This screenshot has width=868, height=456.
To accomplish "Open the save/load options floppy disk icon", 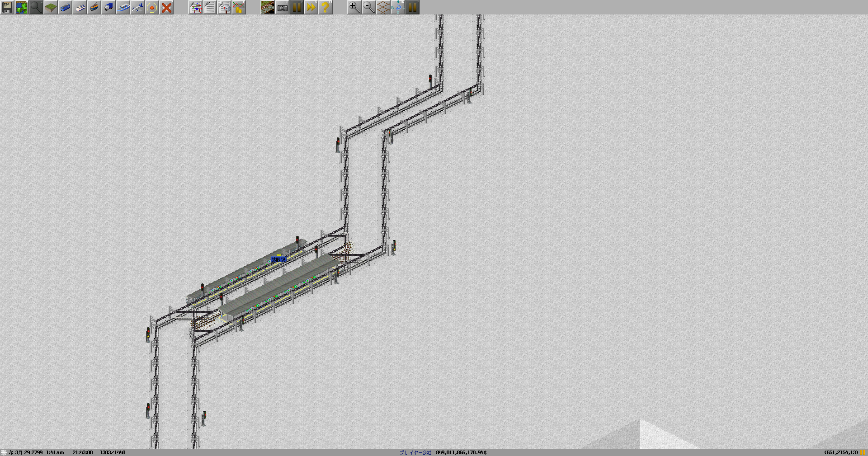I will point(7,7).
